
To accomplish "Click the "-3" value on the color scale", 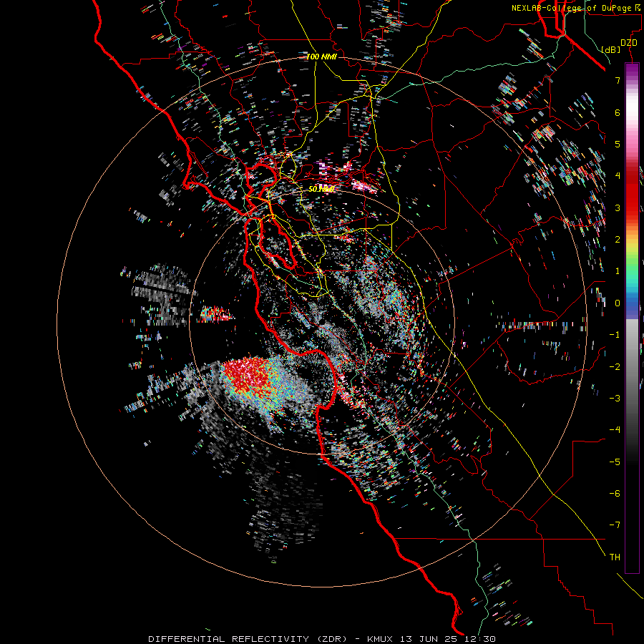I will click(615, 399).
